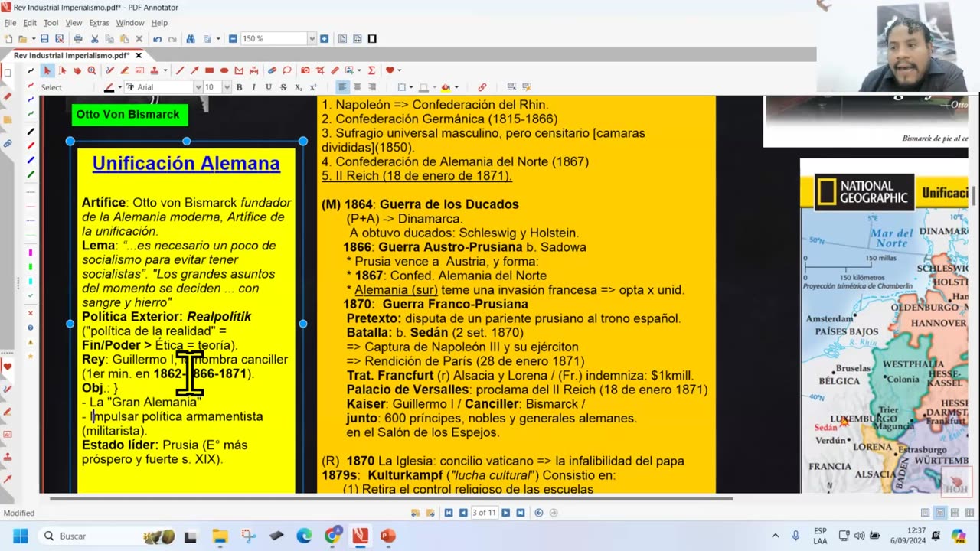This screenshot has width=980, height=551.
Task: Select the Marker highlighter tool
Action: [124, 70]
